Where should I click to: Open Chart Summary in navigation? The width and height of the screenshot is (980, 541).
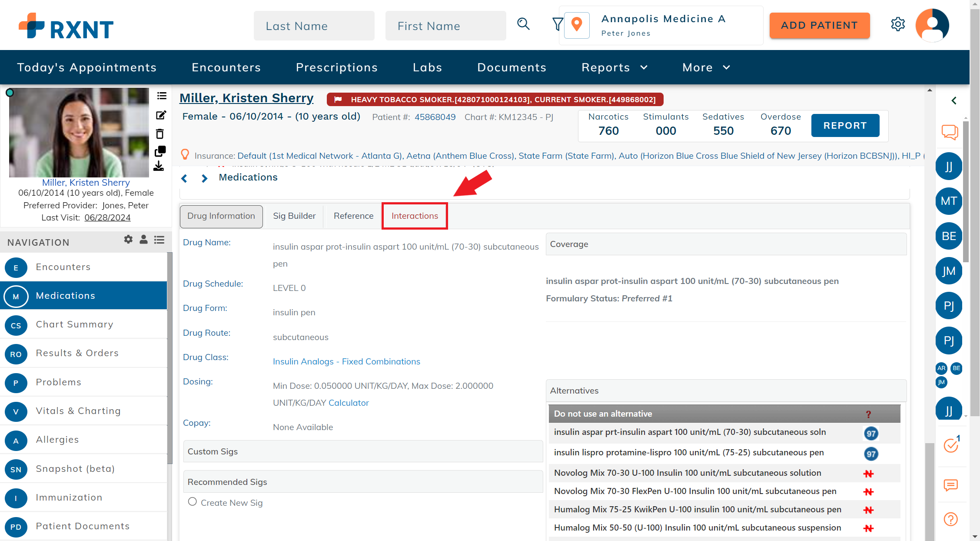coord(74,324)
